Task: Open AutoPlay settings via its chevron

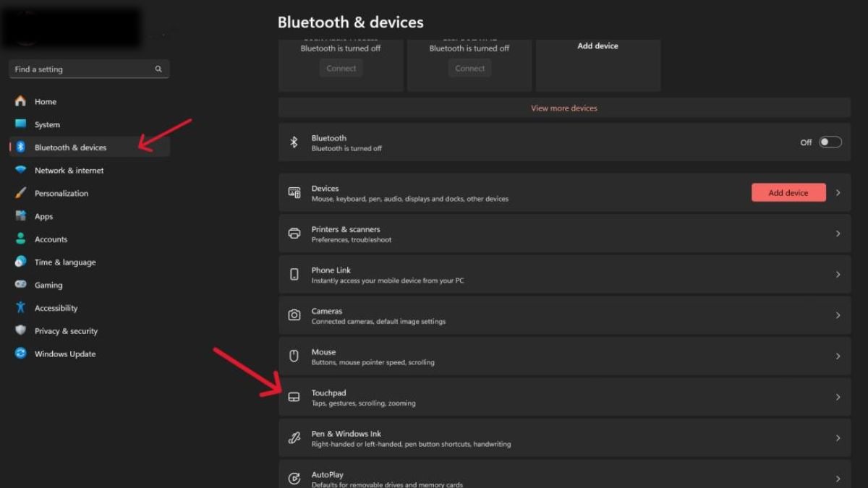Action: (838, 479)
